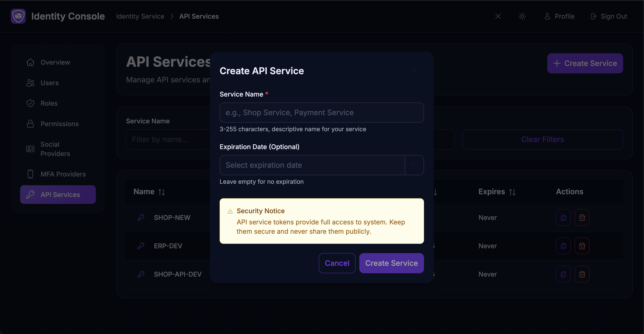Toggle sort order on the Expires column
This screenshot has width=644, height=334.
point(512,192)
